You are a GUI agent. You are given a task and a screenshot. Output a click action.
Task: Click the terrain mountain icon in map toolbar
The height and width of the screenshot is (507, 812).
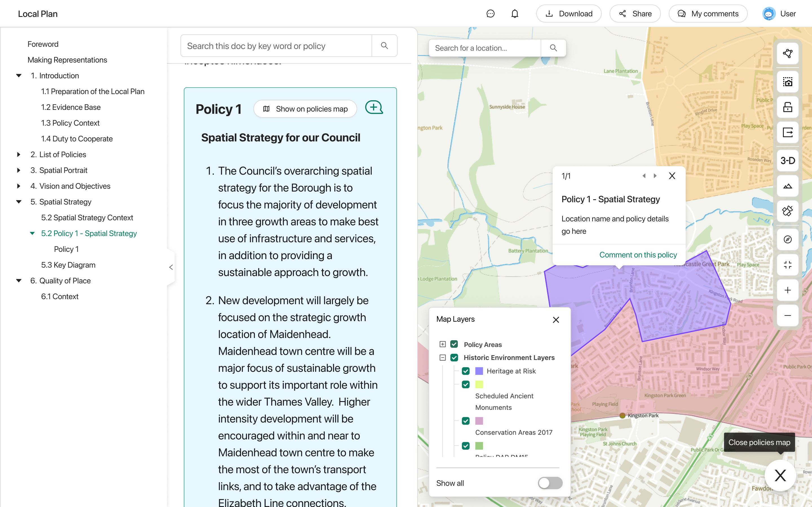[787, 186]
